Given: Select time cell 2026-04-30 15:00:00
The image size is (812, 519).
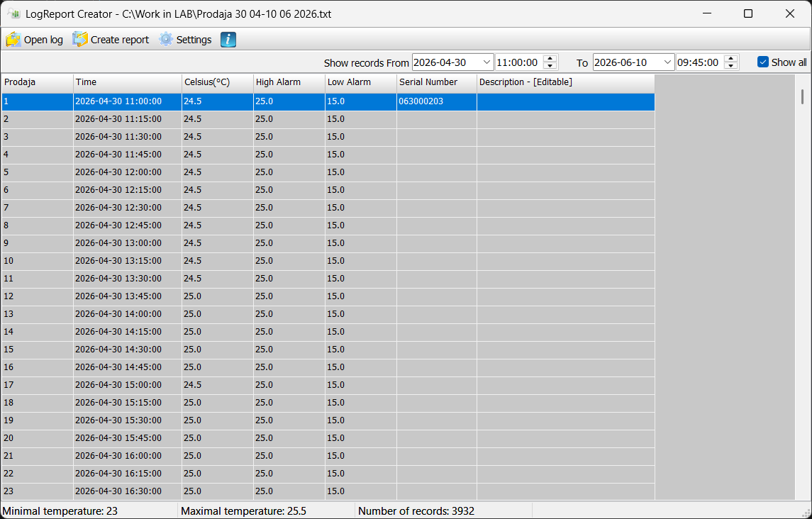Looking at the screenshot, I should (x=128, y=385).
